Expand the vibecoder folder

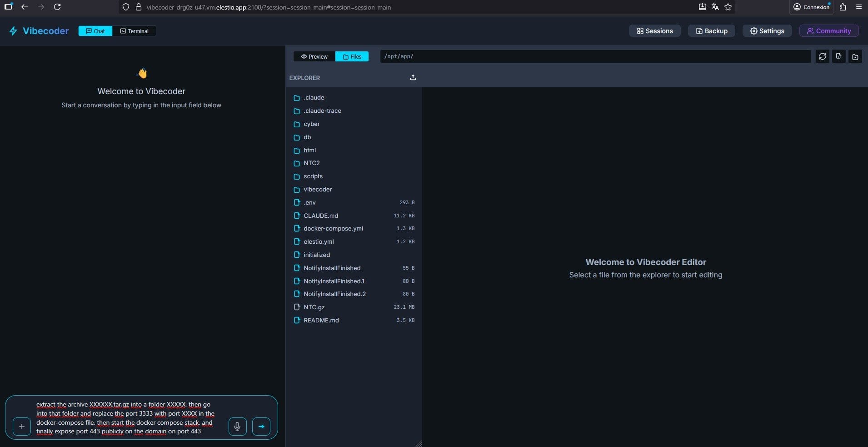(317, 189)
